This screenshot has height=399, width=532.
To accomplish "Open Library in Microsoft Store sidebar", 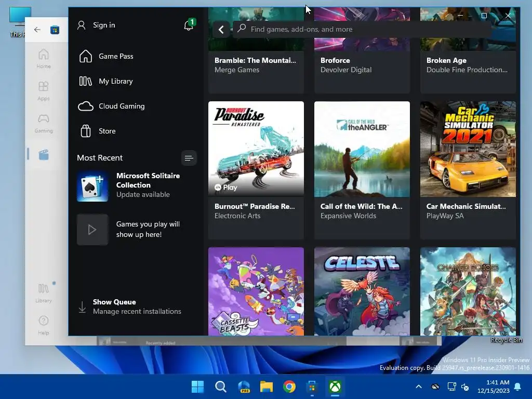I will tap(44, 293).
